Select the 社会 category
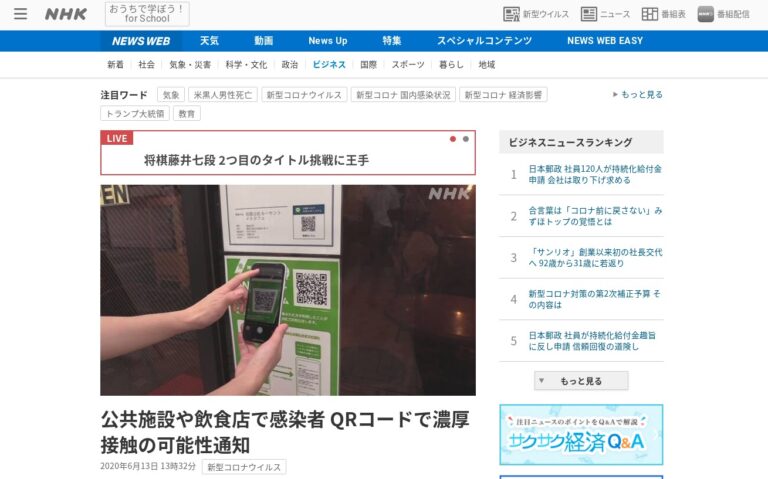 click(146, 65)
